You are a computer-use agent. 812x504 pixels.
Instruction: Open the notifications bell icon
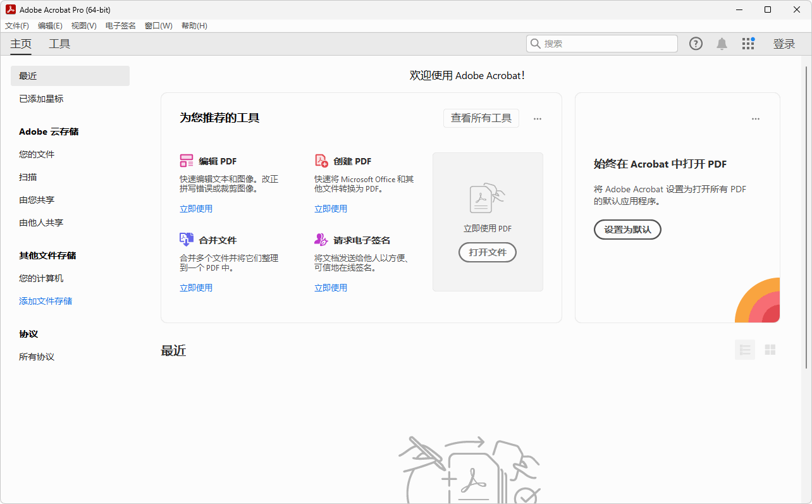tap(722, 44)
